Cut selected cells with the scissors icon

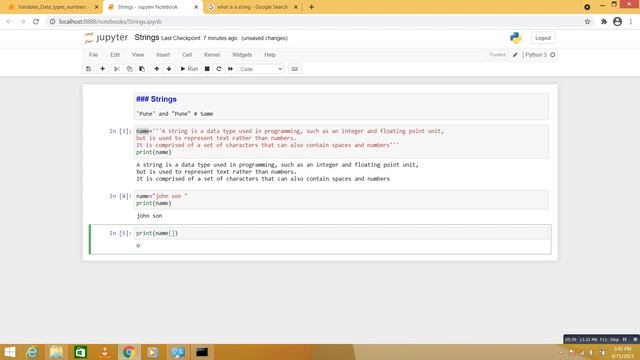117,69
